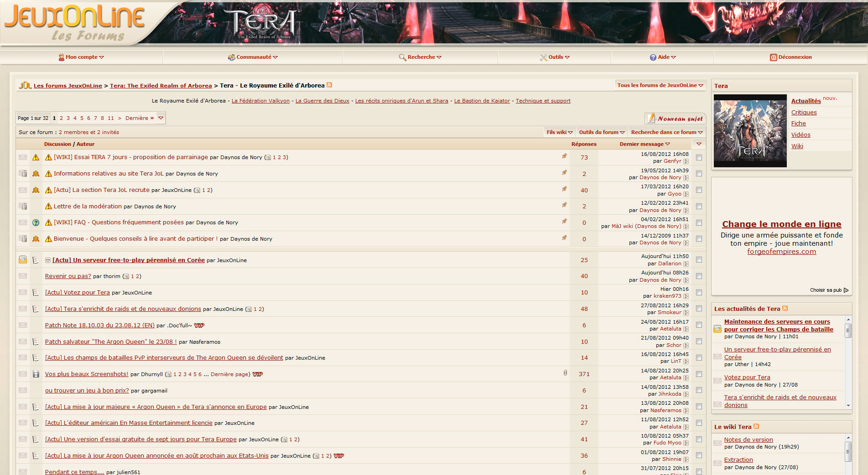
Task: Open the selection dropdown arrow above the thread checkboxes
Action: 699,144
